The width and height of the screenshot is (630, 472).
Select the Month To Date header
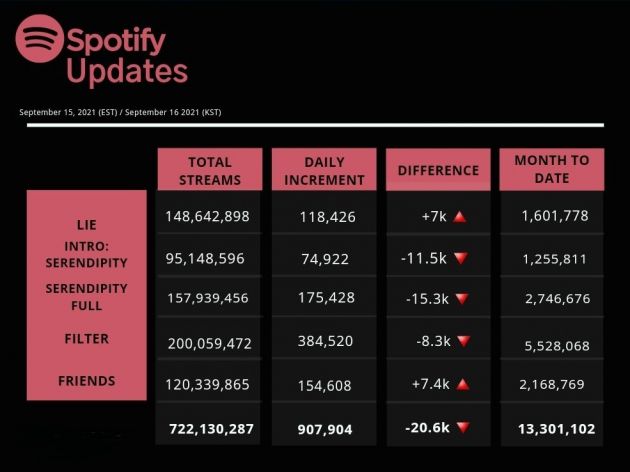tap(552, 169)
